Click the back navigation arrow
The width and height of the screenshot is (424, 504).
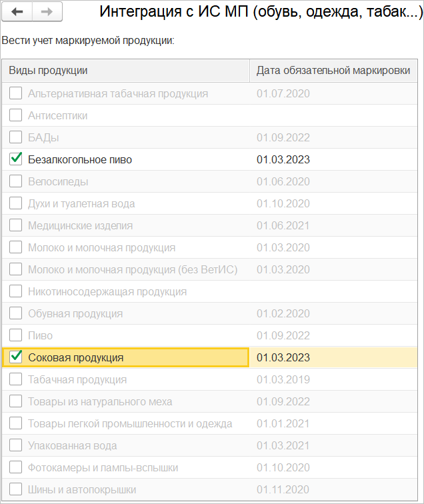[x=18, y=12]
